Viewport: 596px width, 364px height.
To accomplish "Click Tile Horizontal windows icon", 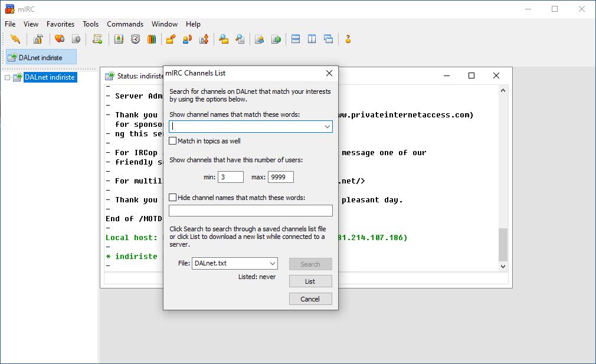I will click(x=295, y=39).
